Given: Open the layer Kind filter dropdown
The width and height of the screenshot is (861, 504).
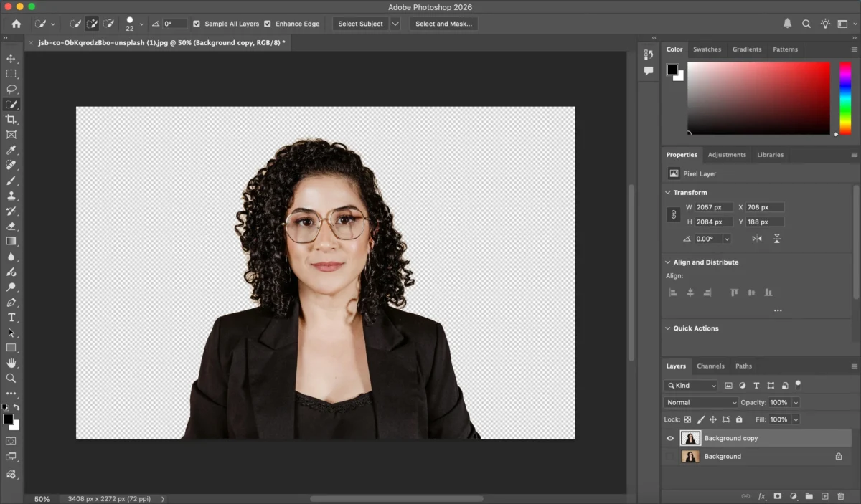Looking at the screenshot, I should (x=691, y=386).
